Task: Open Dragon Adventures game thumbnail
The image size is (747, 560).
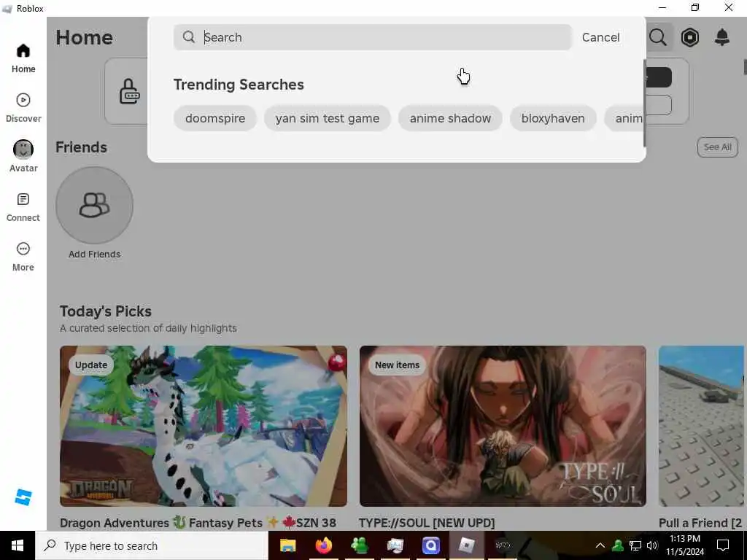Action: [204, 426]
